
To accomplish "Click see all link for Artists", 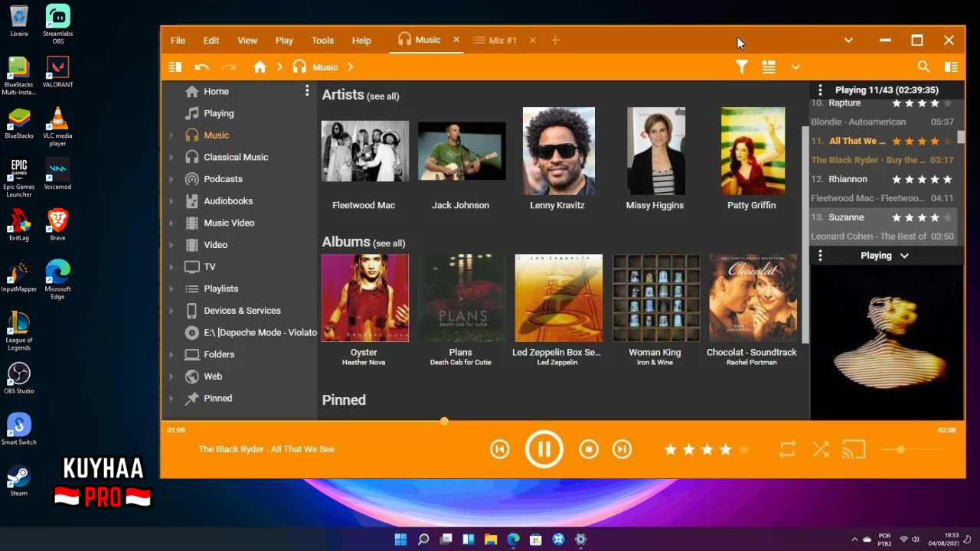I will 383,96.
